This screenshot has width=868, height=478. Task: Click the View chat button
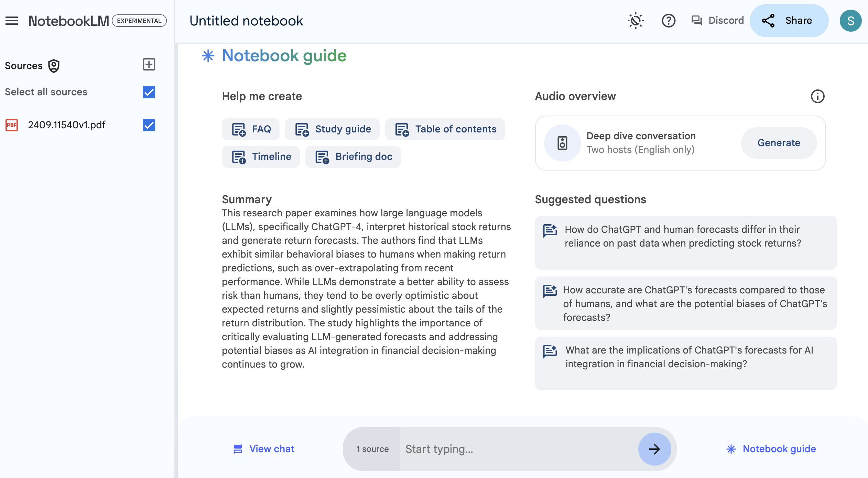(264, 449)
